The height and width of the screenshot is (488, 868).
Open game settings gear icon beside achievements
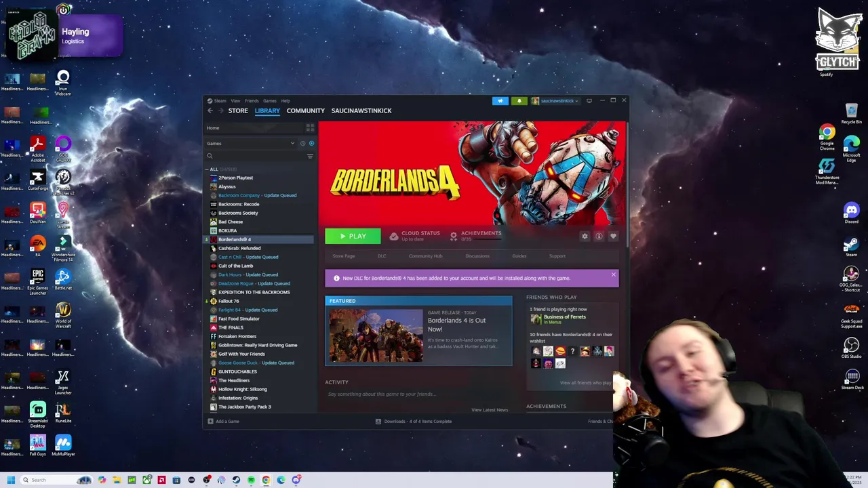[x=585, y=236]
